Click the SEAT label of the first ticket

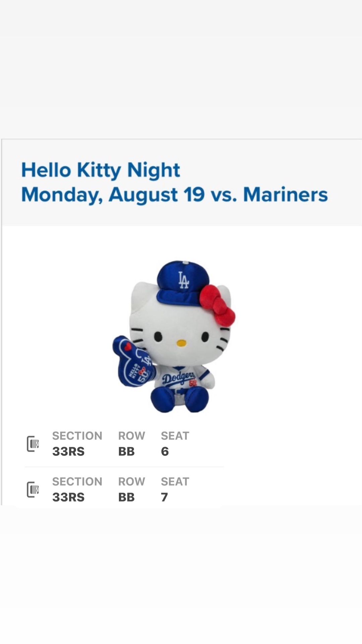coord(175,436)
